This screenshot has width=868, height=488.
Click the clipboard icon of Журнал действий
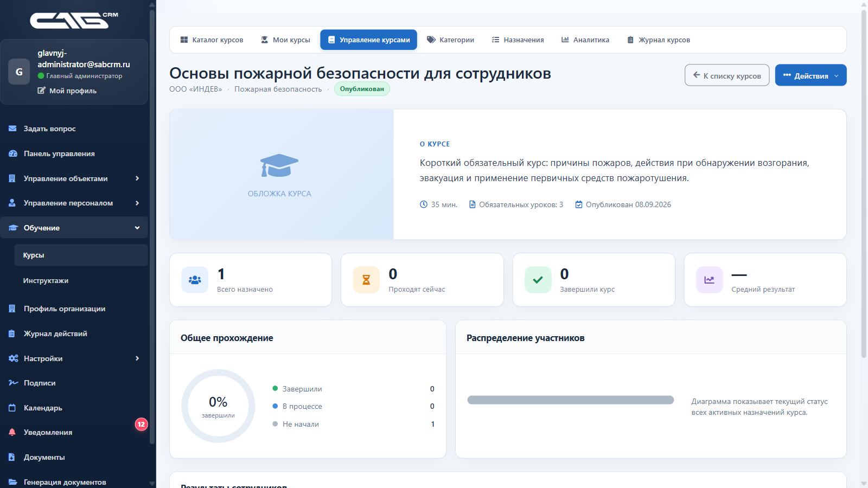12,333
